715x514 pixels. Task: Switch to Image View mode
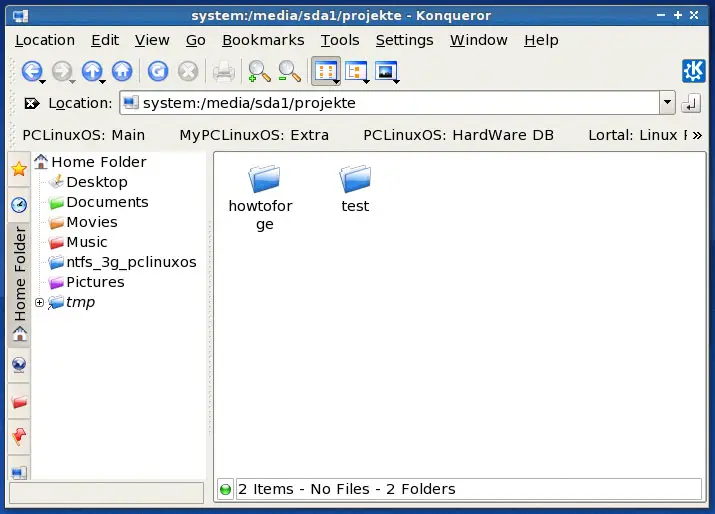click(x=386, y=71)
